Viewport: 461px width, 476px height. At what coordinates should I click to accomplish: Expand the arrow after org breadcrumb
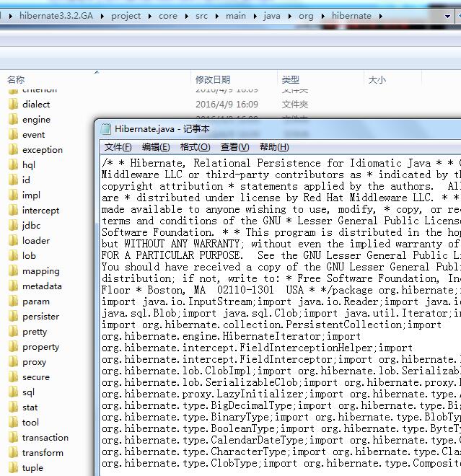click(322, 16)
